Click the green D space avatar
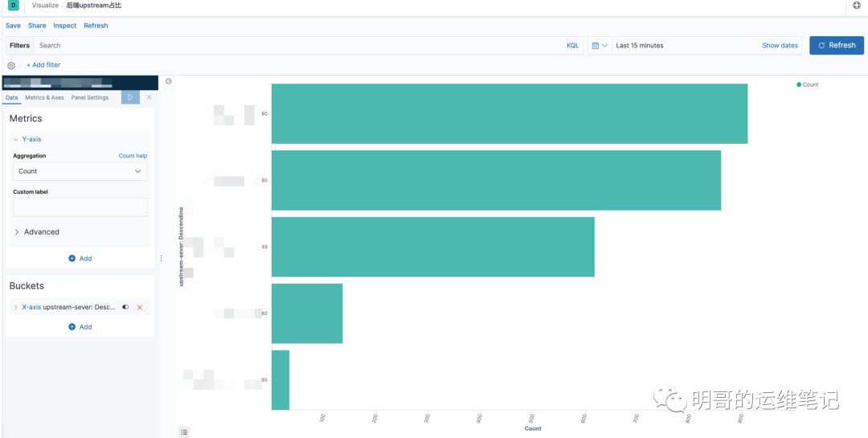This screenshot has width=868, height=438. coord(14,6)
